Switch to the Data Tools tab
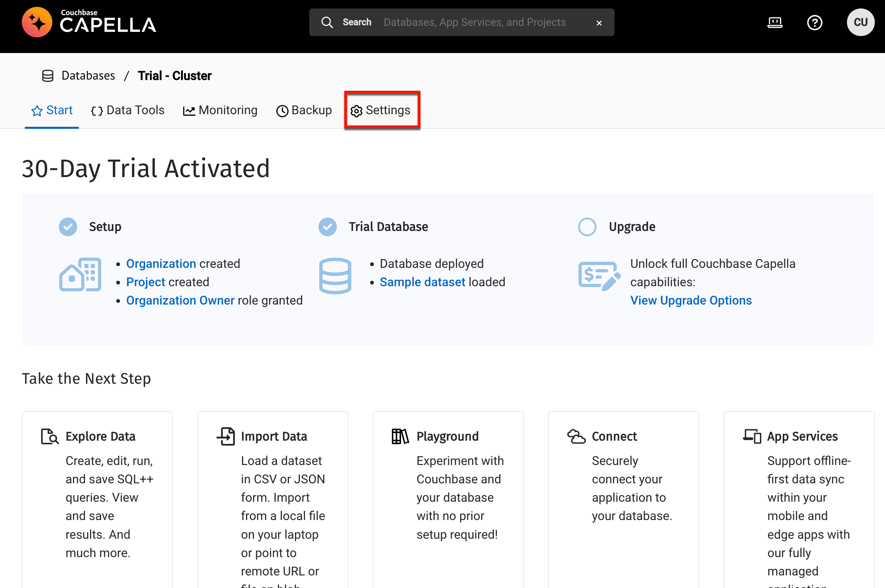 [128, 110]
